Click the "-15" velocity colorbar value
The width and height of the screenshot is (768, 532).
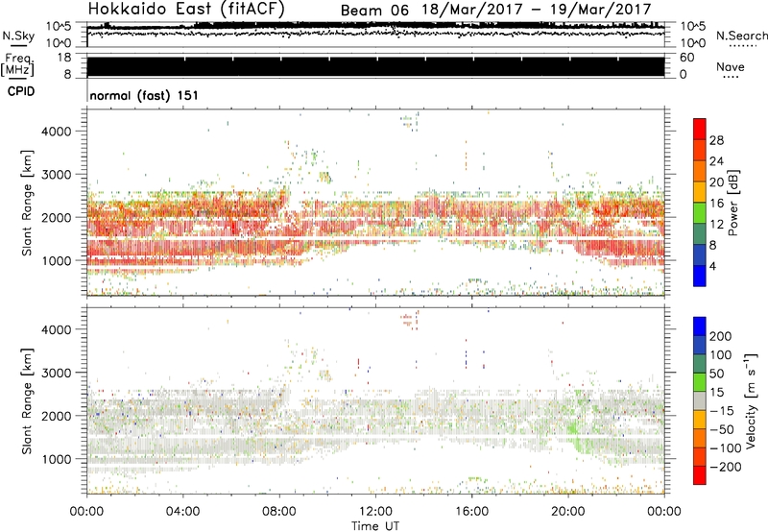pos(722,410)
